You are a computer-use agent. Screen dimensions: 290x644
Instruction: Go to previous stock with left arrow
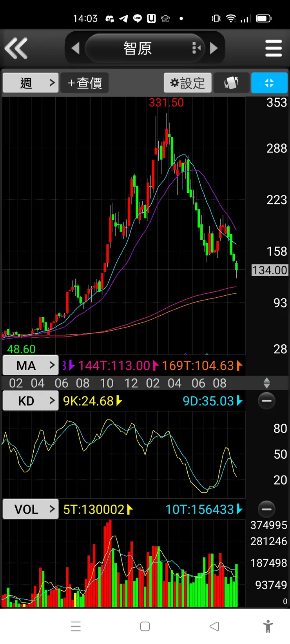[x=75, y=48]
